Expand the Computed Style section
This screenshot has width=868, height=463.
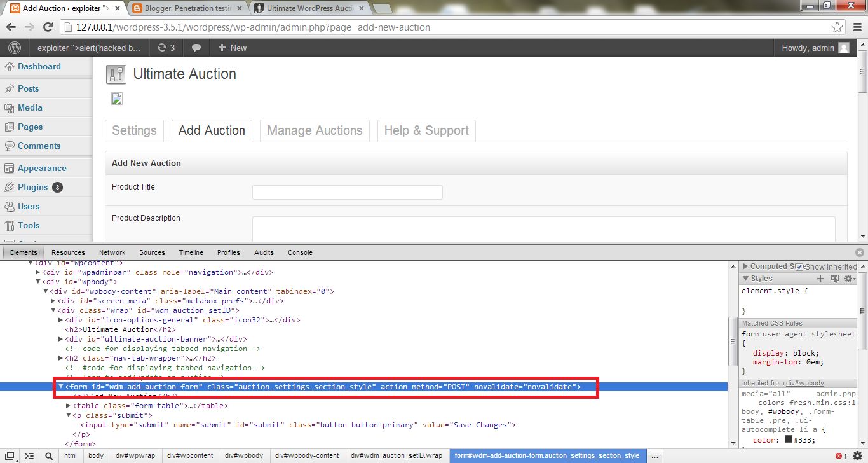(746, 266)
